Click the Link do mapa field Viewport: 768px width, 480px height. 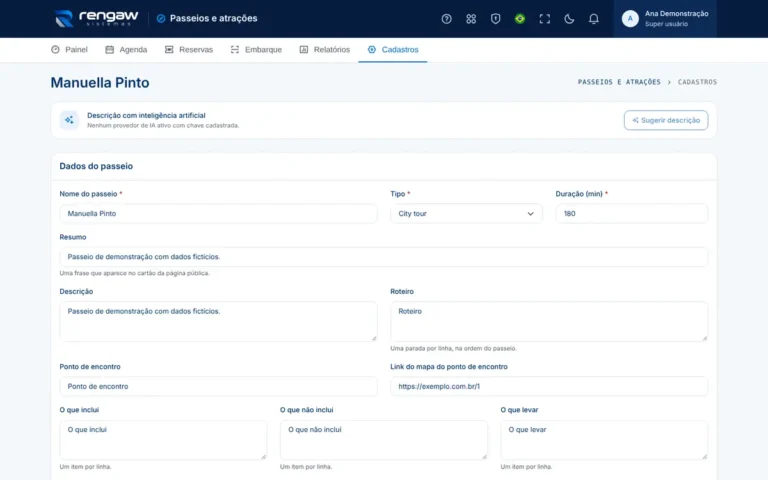click(549, 386)
